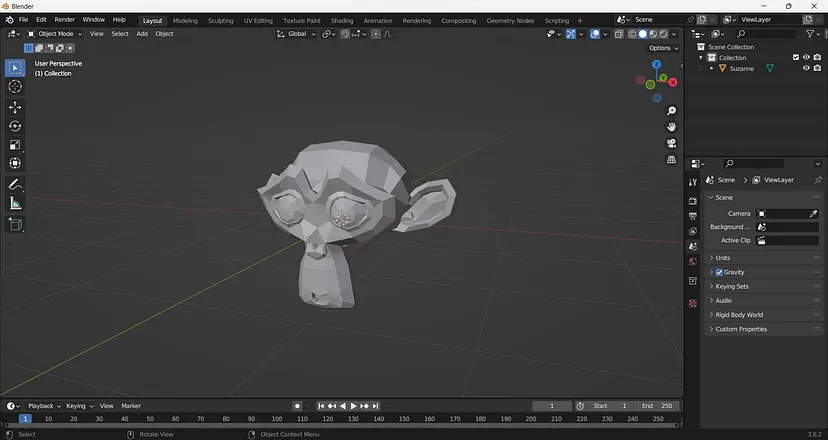Open the Collection properties tab

point(693,280)
